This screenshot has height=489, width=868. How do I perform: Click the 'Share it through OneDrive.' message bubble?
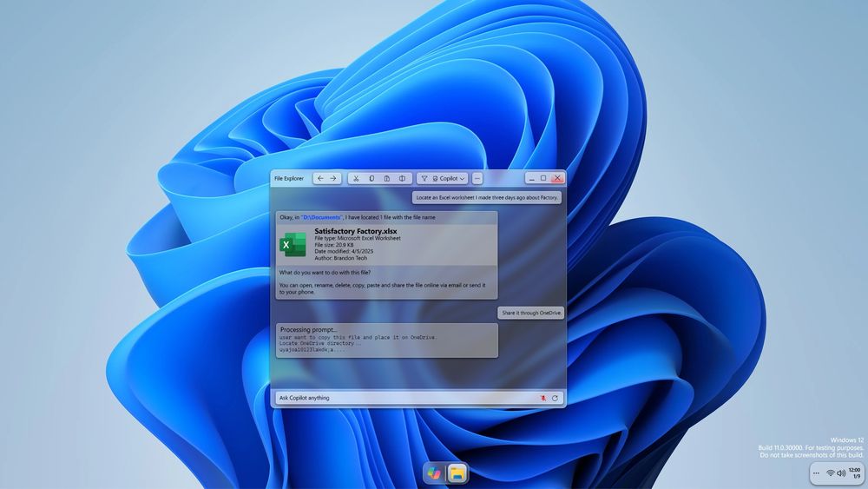[x=531, y=313]
